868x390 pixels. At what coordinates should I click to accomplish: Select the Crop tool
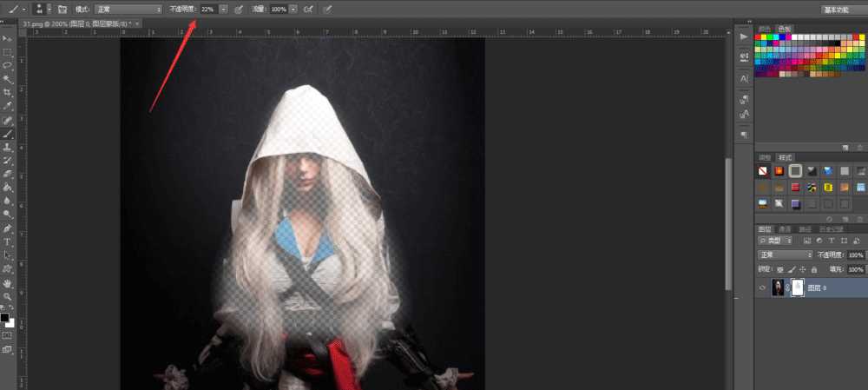click(8, 92)
